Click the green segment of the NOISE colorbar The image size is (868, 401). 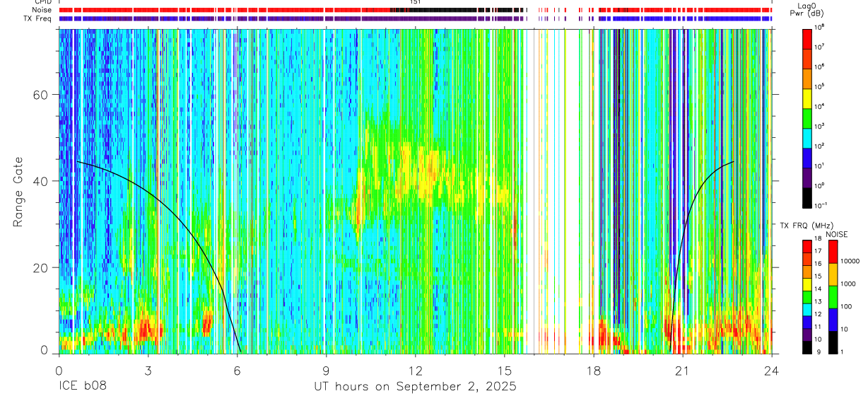tap(834, 296)
